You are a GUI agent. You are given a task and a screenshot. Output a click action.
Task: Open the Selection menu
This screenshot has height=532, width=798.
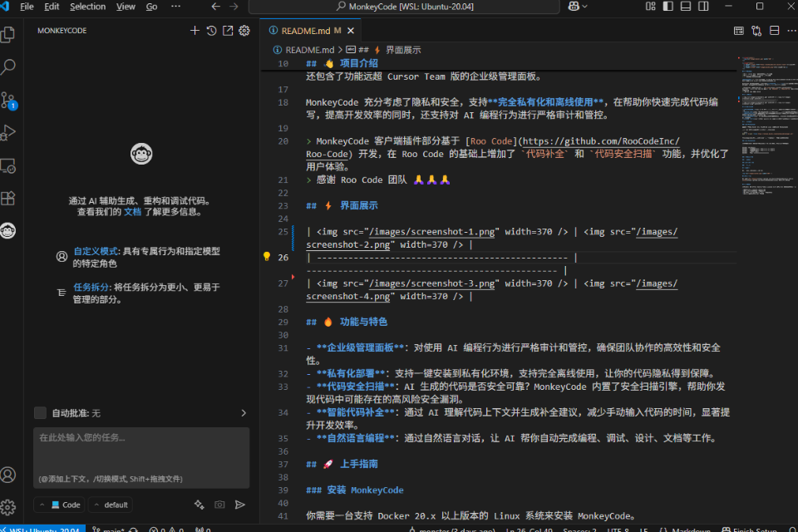click(x=87, y=7)
